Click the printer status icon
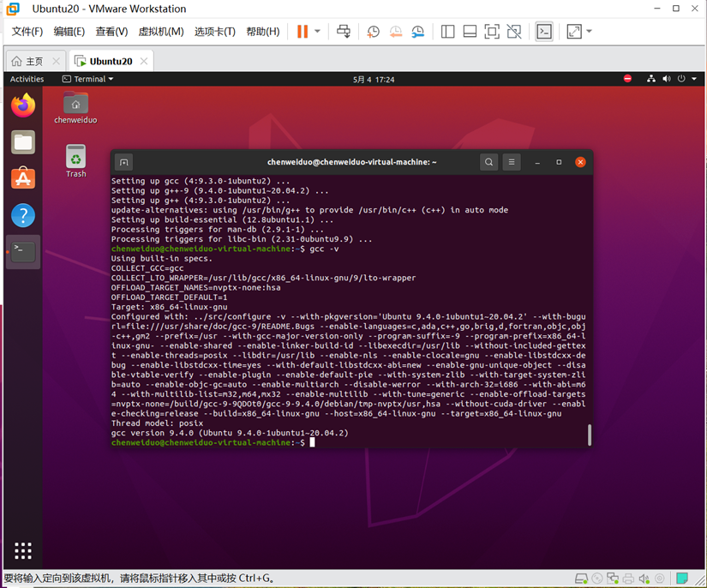Image resolution: width=707 pixels, height=588 pixels. [x=628, y=579]
